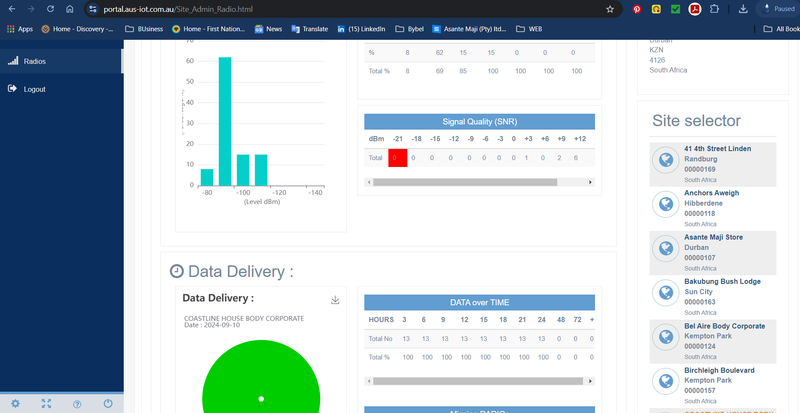Click the Pinterest extension icon
The height and width of the screenshot is (413, 800).
coord(637,9)
